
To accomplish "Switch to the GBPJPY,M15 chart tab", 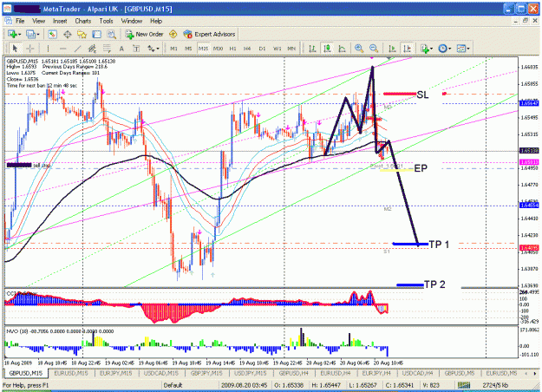I will coord(206,373).
